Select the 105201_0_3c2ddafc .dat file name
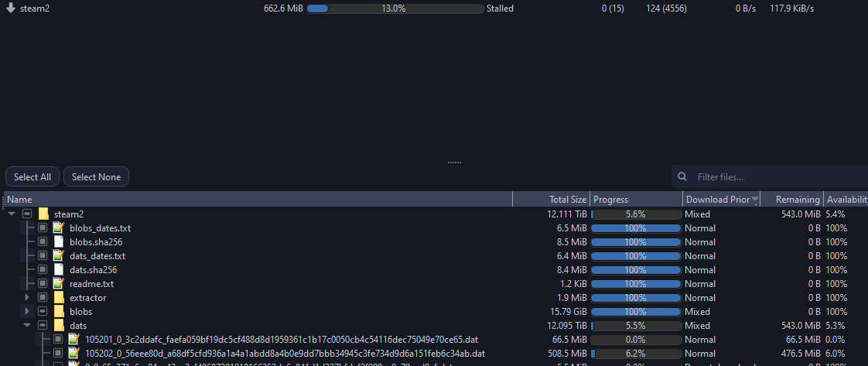 [282, 340]
